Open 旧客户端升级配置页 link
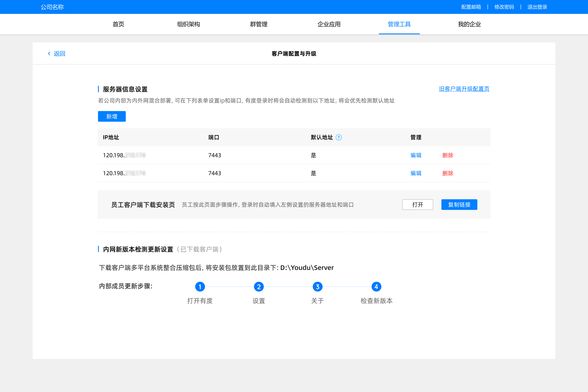 [464, 89]
